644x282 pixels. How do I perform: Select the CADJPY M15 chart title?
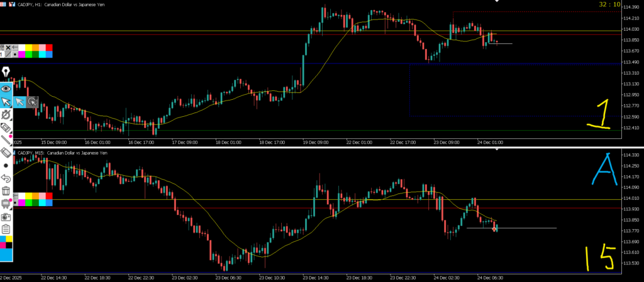(63, 153)
